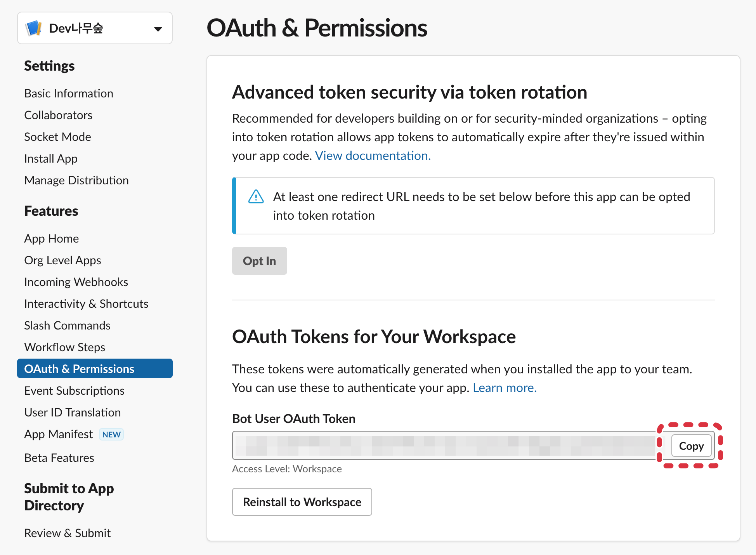Navigate to Install App

[51, 159]
